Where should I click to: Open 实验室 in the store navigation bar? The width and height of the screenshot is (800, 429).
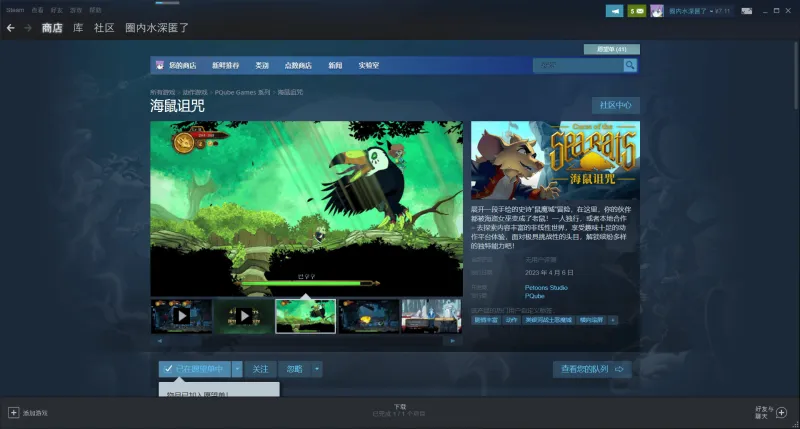click(368, 65)
